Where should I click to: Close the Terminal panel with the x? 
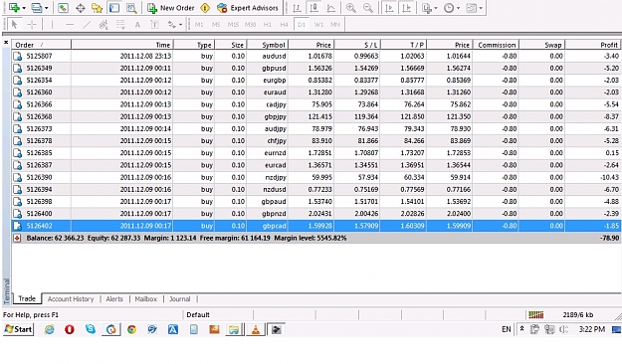pos(6,42)
